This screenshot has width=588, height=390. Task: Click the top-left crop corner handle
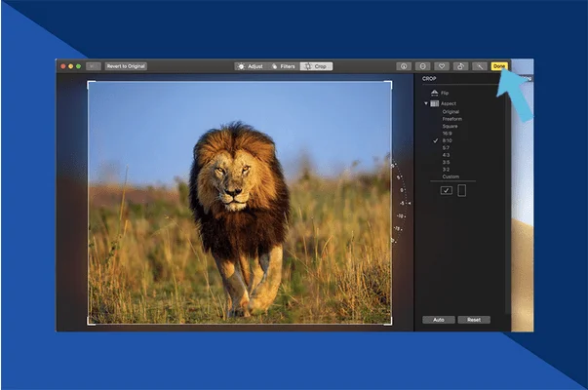(89, 83)
